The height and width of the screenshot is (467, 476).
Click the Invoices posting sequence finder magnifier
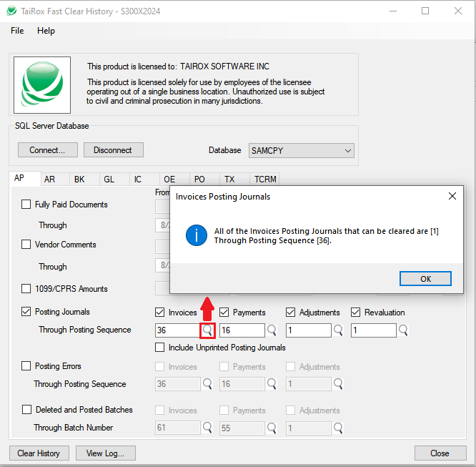pos(208,330)
